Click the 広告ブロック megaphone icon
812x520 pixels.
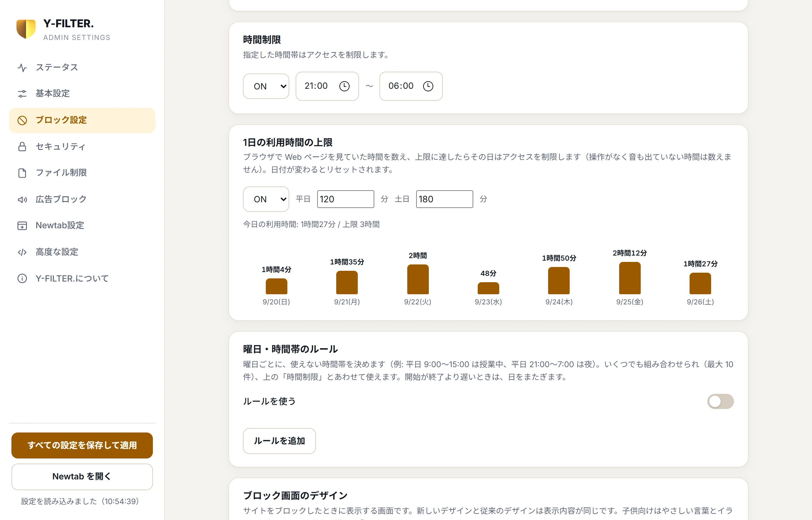pos(22,199)
